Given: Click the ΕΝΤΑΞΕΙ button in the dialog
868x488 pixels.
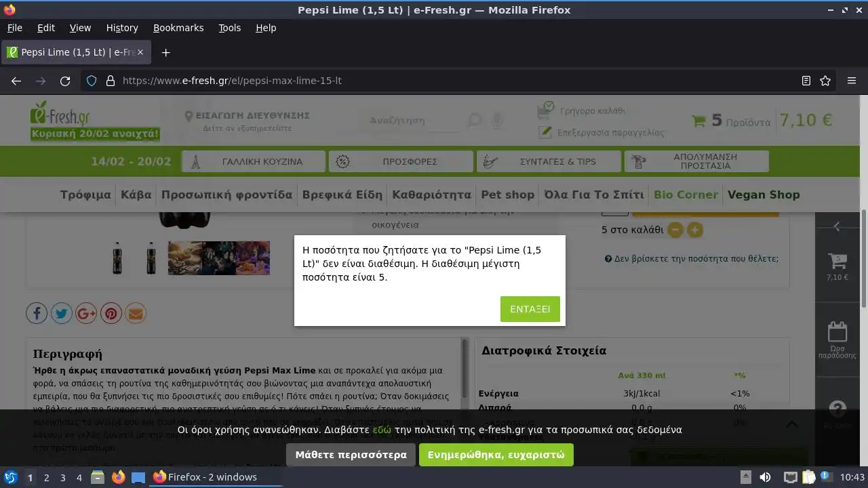Looking at the screenshot, I should [530, 309].
